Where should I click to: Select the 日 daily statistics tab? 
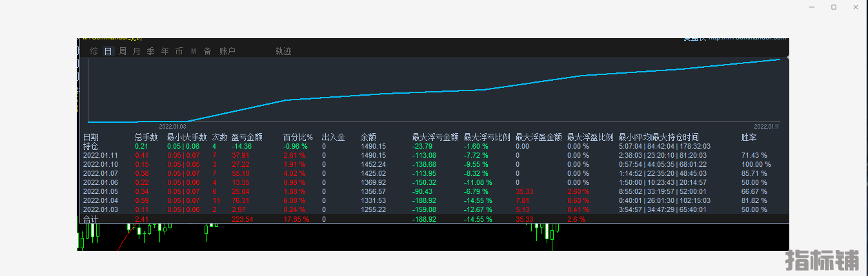108,51
